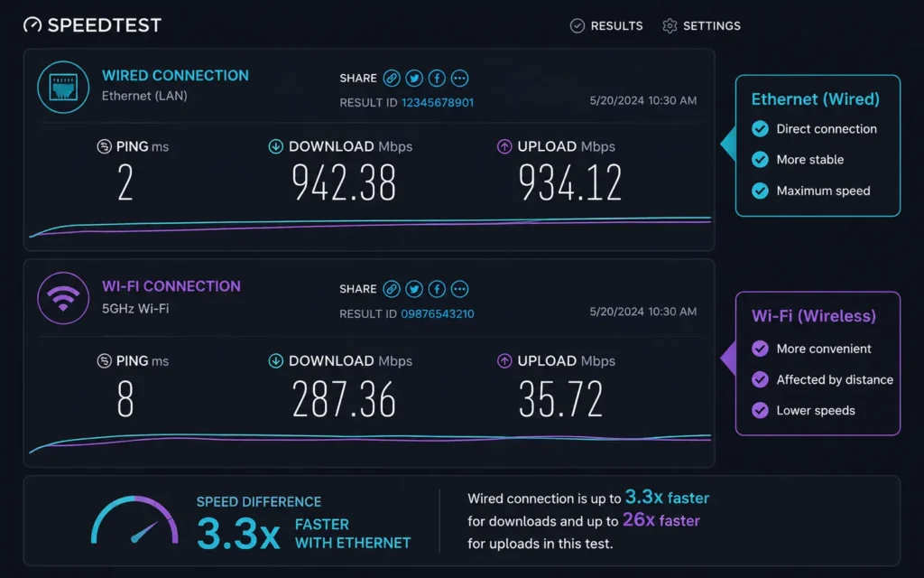Click the Speedtest gauge logo icon
The width and height of the screenshot is (924, 578).
[x=32, y=24]
